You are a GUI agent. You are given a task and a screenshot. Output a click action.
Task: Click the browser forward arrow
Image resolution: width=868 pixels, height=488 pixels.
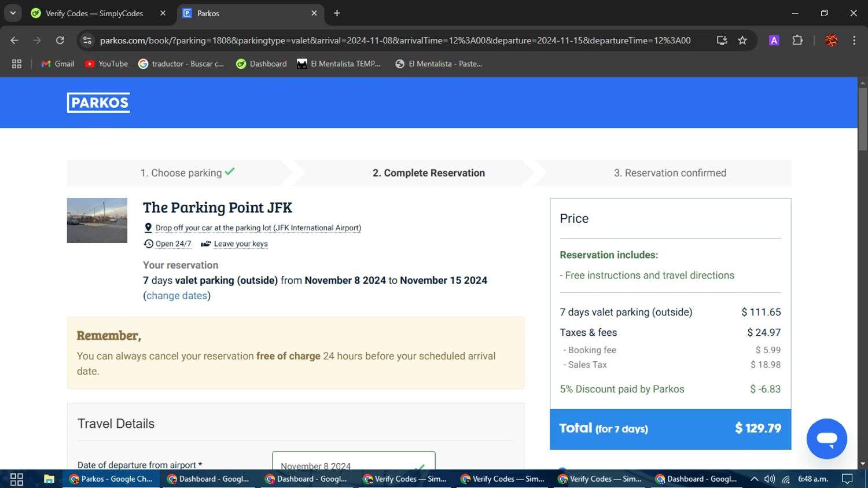click(37, 41)
